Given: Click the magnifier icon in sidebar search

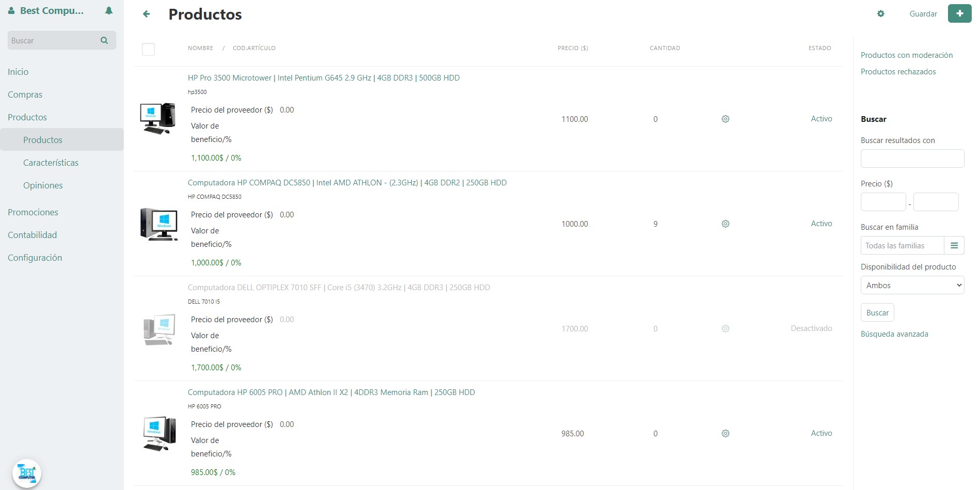Looking at the screenshot, I should tap(104, 40).
